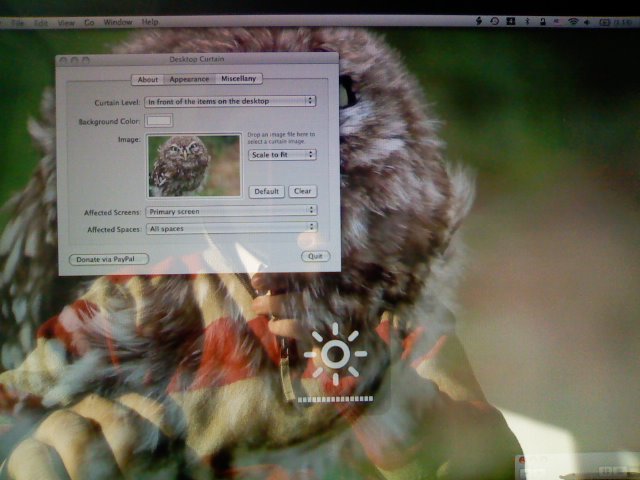Click Donate via PayPal
This screenshot has width=640, height=480.
pos(109,259)
